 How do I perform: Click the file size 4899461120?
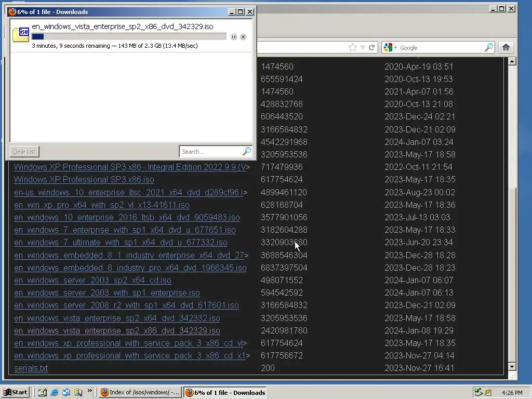[x=284, y=192]
